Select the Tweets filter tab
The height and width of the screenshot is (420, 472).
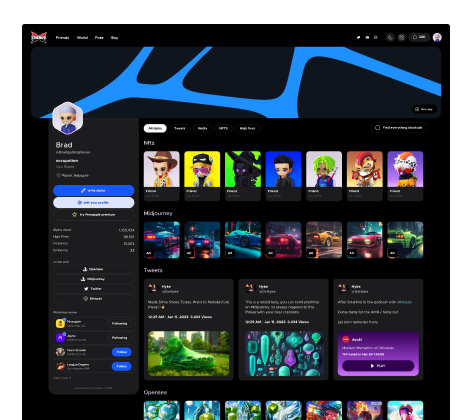point(180,128)
